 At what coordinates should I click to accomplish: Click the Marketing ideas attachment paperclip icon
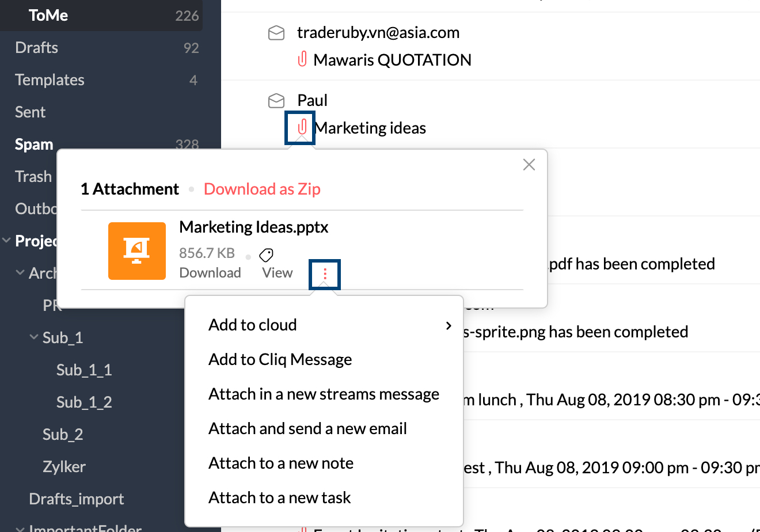[x=302, y=127]
